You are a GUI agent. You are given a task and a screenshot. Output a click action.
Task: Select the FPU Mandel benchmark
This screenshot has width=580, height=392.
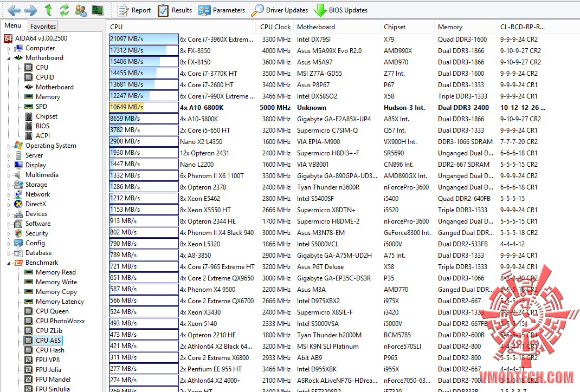pyautogui.click(x=48, y=380)
